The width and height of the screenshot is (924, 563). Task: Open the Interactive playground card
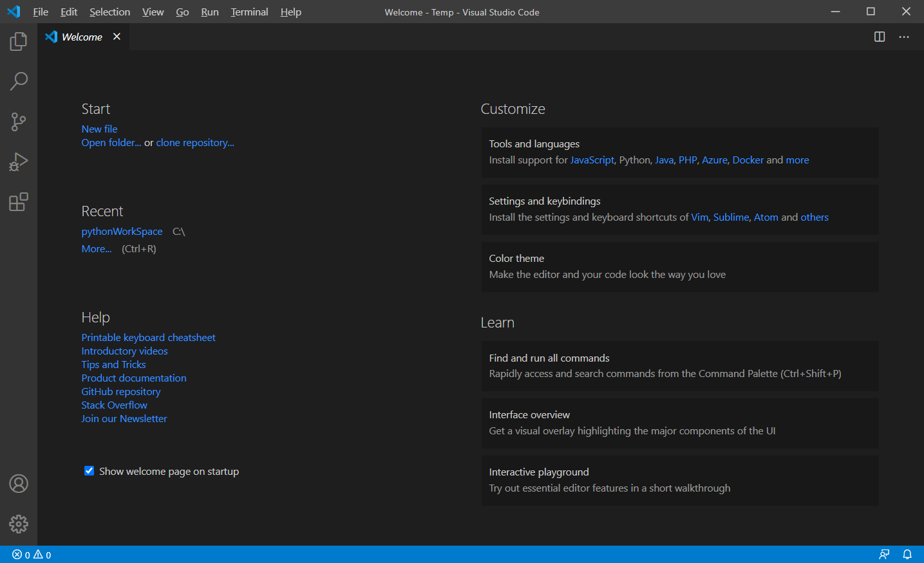680,480
